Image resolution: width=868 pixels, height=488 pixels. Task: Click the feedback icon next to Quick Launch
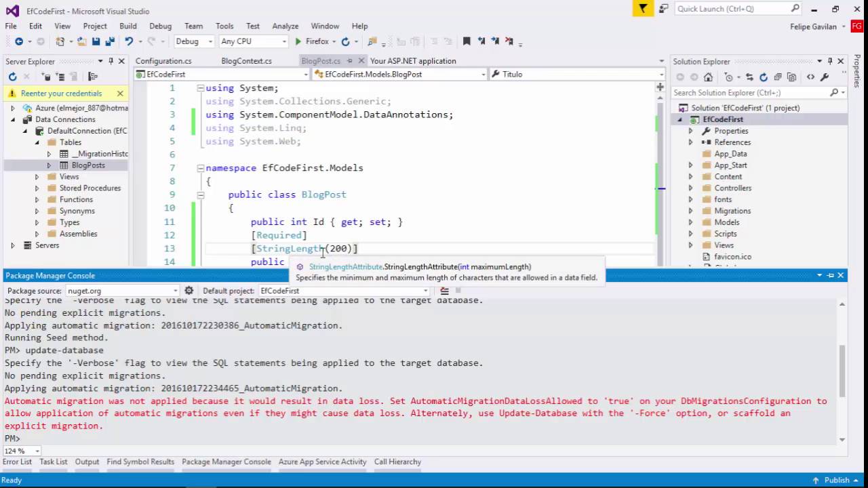[663, 9]
